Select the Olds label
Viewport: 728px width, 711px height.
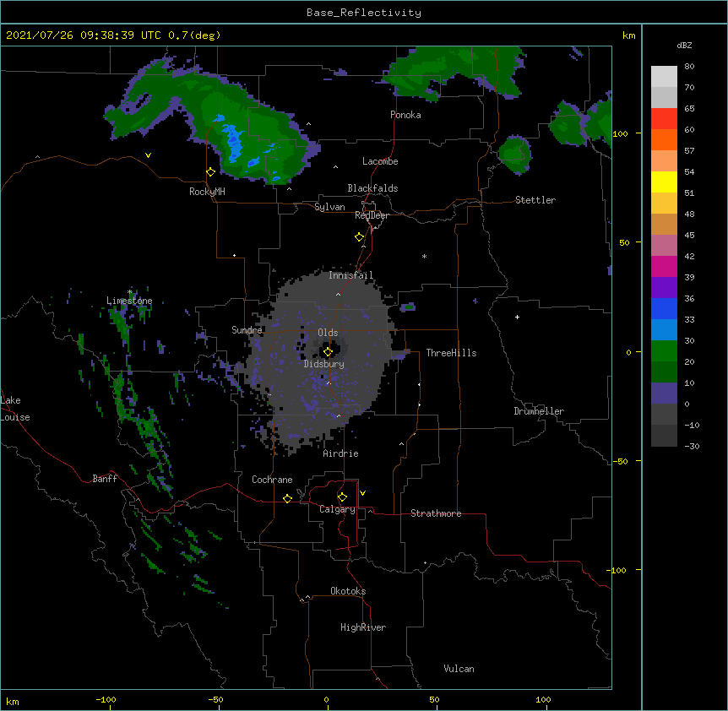click(x=328, y=333)
